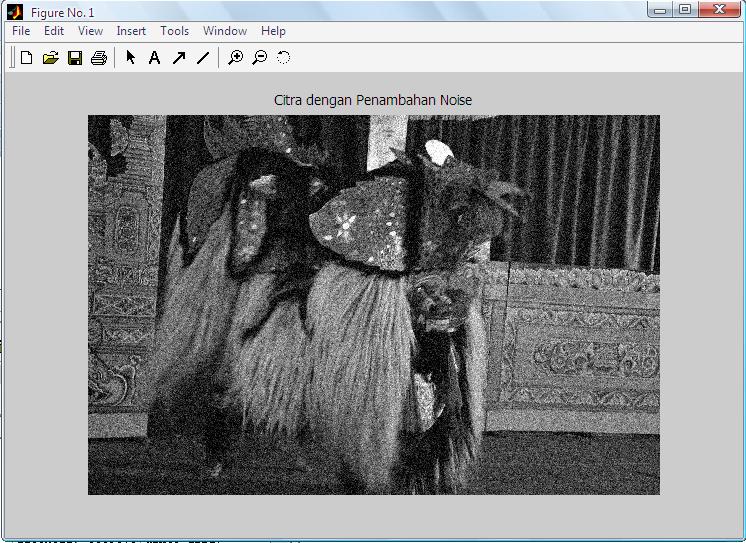Open the Insert menu
Image resolution: width=746 pixels, height=543 pixels.
coord(131,31)
